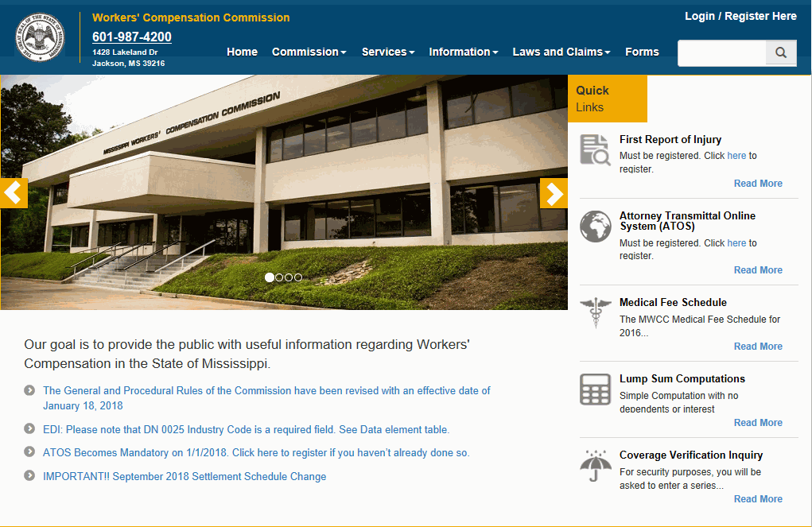Click 'Simple Computation with no dependents' text

tap(678, 402)
